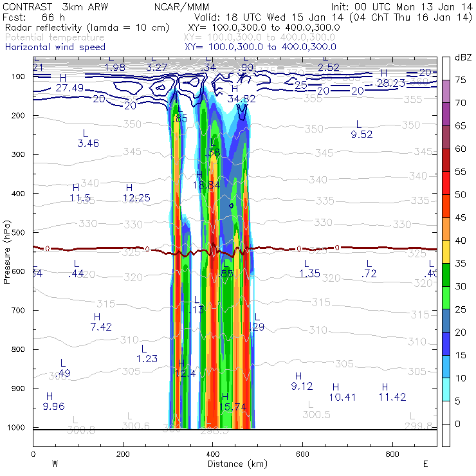Click the wind maximum value '9.12'

coord(302,386)
